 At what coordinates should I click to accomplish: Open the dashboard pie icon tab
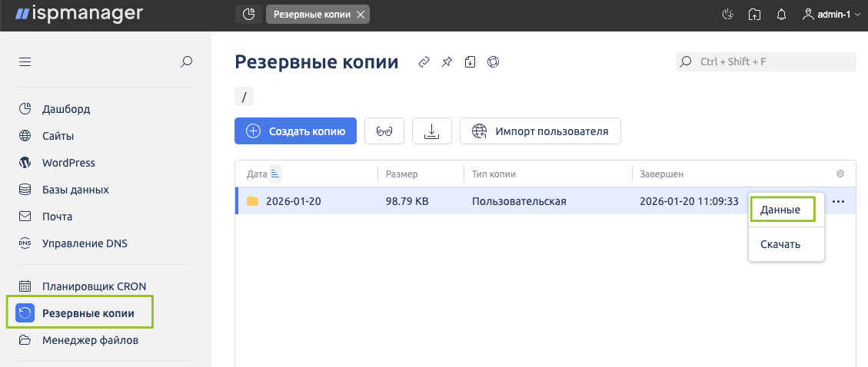248,14
